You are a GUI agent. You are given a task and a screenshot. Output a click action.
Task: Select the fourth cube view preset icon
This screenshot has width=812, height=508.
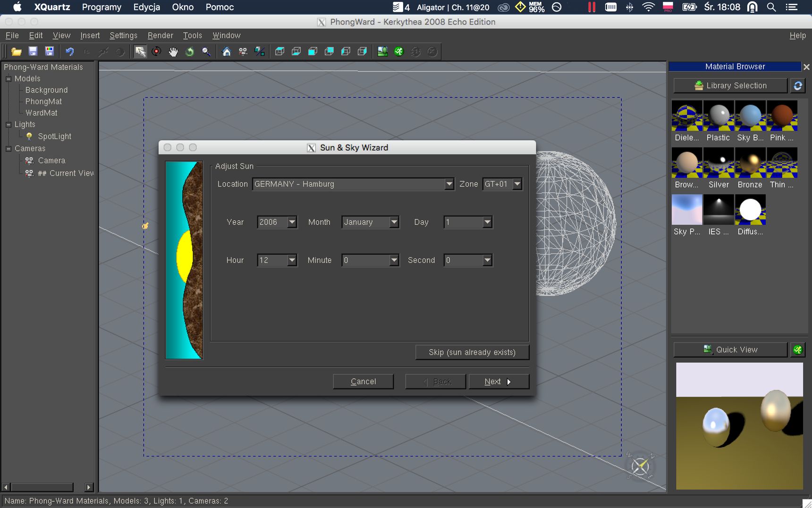(x=329, y=52)
